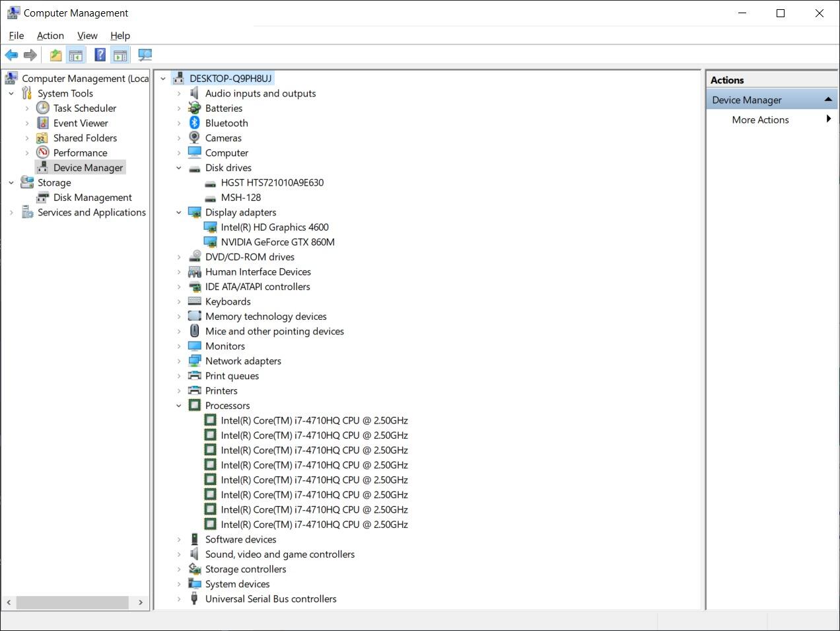Click the Computer Management window title icon
Image resolution: width=840 pixels, height=631 pixels.
13,13
